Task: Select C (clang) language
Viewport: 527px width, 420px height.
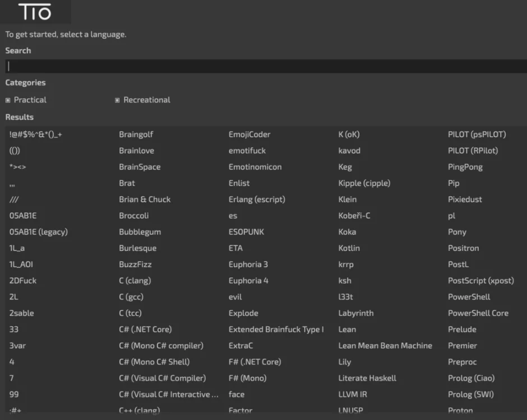Action: (x=135, y=281)
